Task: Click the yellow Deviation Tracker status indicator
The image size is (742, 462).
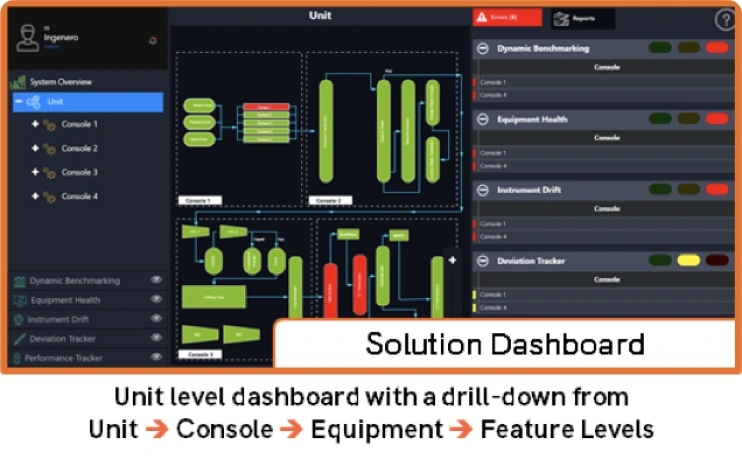Action: pyautogui.click(x=688, y=261)
